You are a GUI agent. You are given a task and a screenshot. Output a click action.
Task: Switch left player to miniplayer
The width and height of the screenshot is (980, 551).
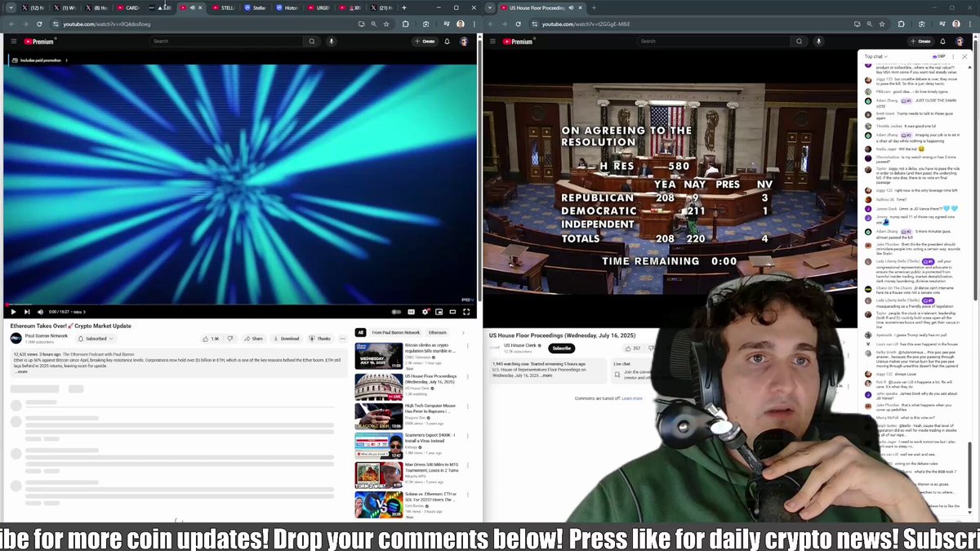coord(439,312)
